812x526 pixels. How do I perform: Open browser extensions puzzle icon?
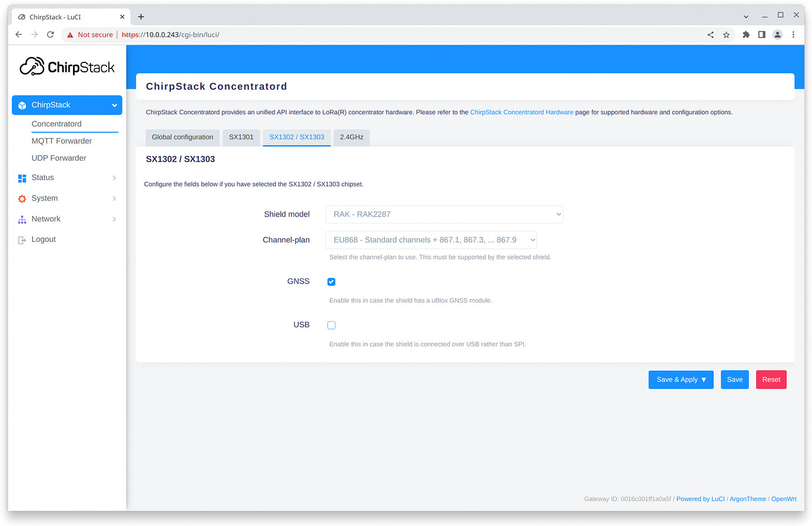746,35
